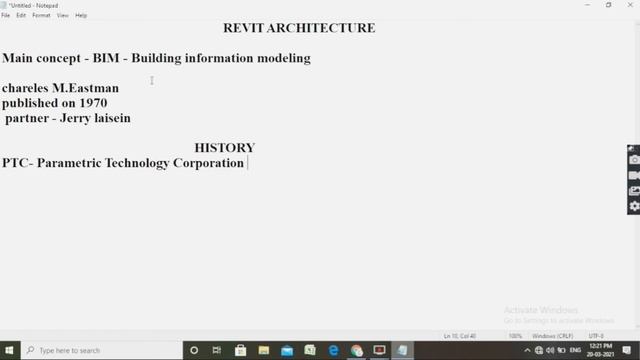Click the volume speaker icon in tray
The width and height of the screenshot is (640, 360).
point(550,350)
